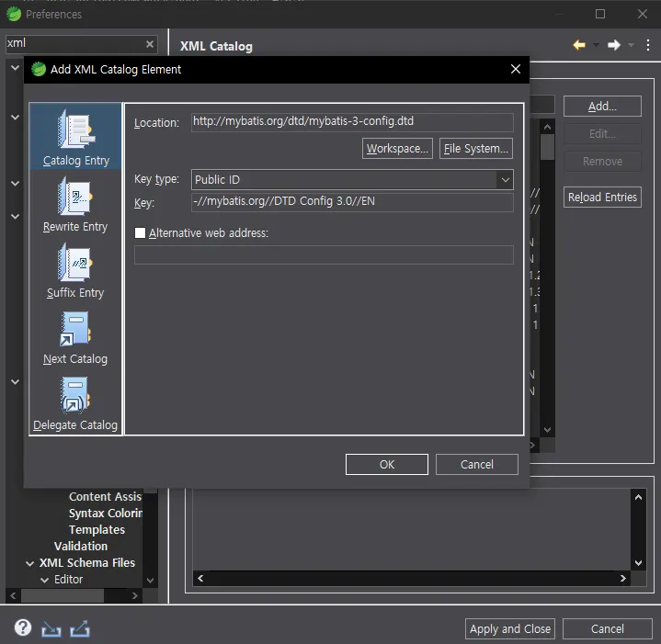Click the Location input field
661x644 pixels.
point(352,121)
